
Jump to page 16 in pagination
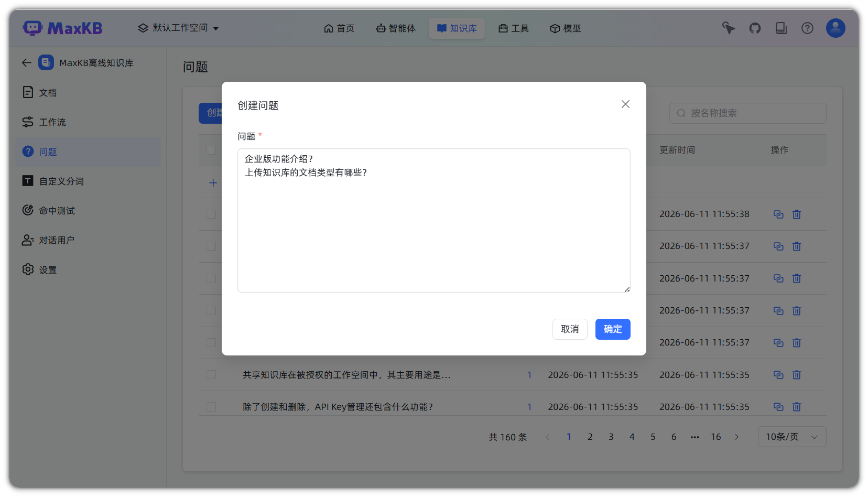click(716, 437)
